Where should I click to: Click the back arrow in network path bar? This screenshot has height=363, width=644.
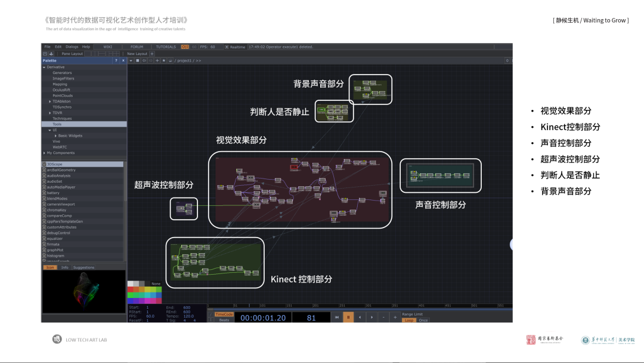[x=144, y=60]
